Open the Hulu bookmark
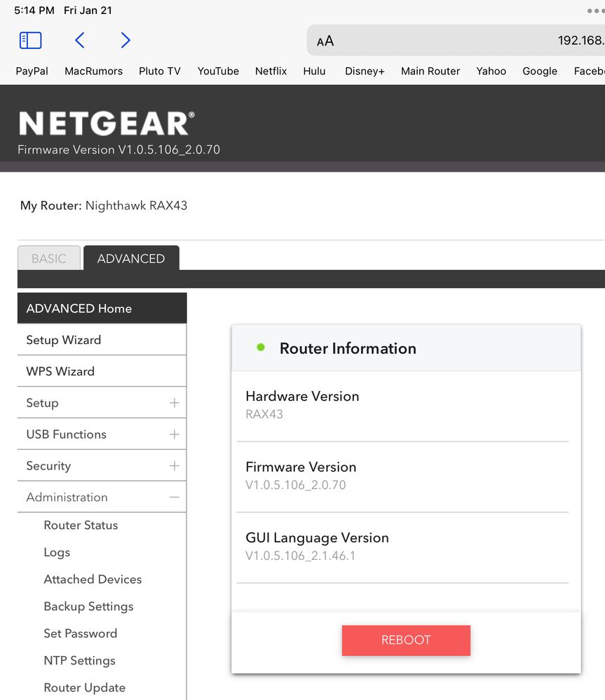The height and width of the screenshot is (700, 605). tap(314, 71)
